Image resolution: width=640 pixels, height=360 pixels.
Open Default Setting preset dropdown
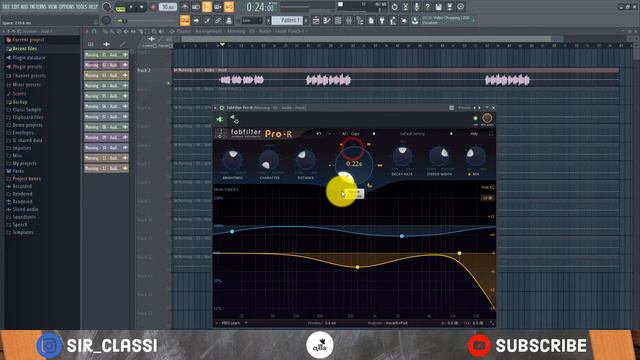tap(412, 134)
